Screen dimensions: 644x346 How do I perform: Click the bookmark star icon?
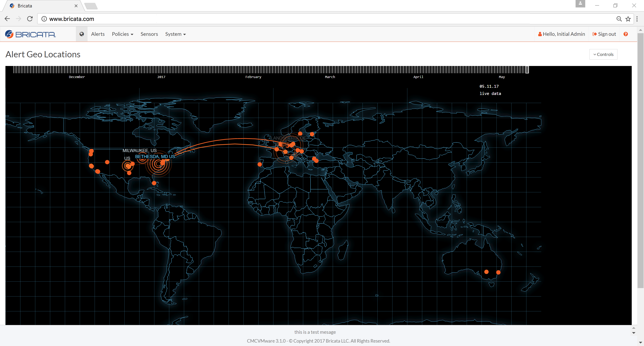click(x=628, y=19)
